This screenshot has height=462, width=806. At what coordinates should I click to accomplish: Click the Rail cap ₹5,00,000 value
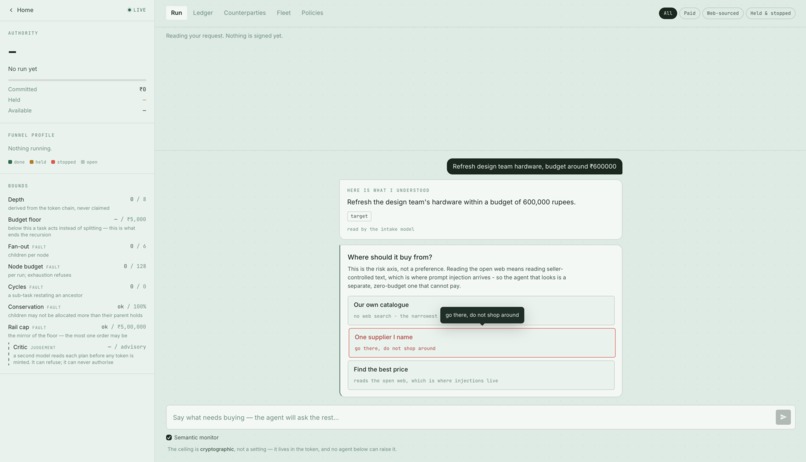tap(131, 327)
